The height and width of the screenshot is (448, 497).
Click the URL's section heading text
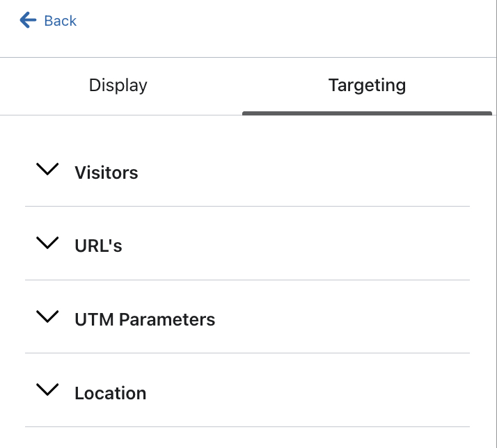click(98, 246)
